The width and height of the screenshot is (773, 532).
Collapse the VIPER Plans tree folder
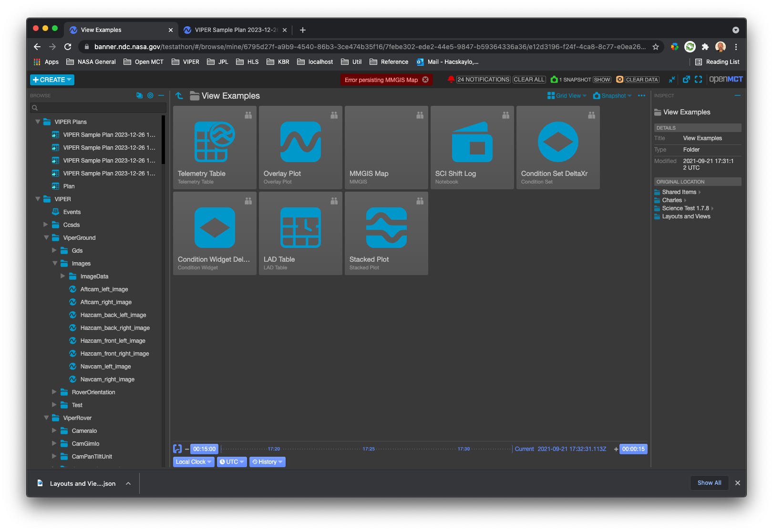point(38,122)
